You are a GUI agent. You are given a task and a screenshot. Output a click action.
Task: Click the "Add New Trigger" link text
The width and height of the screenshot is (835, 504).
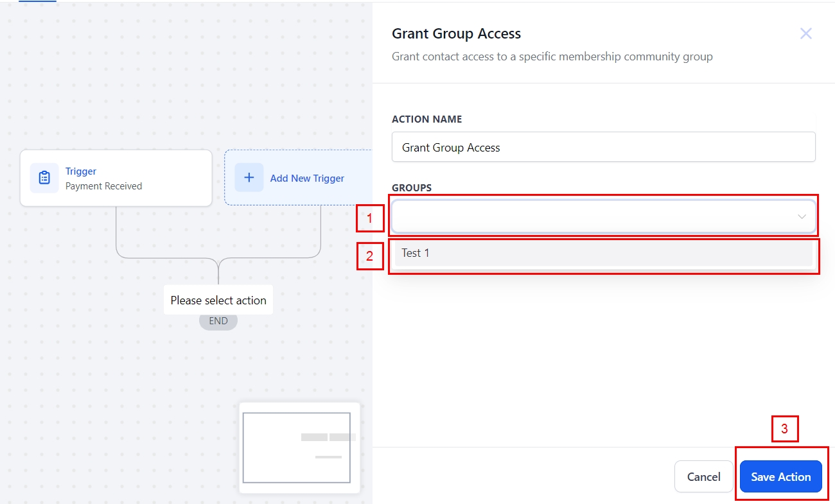pos(307,178)
